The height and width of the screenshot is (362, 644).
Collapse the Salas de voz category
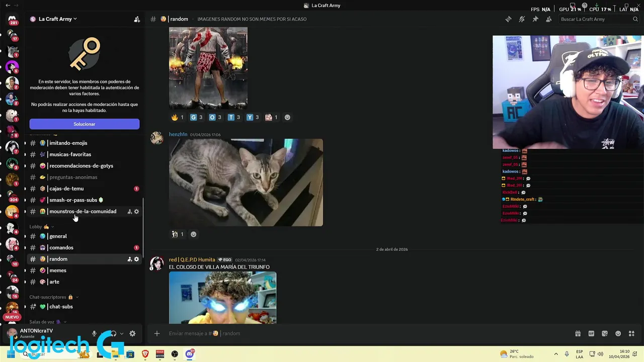click(x=48, y=322)
